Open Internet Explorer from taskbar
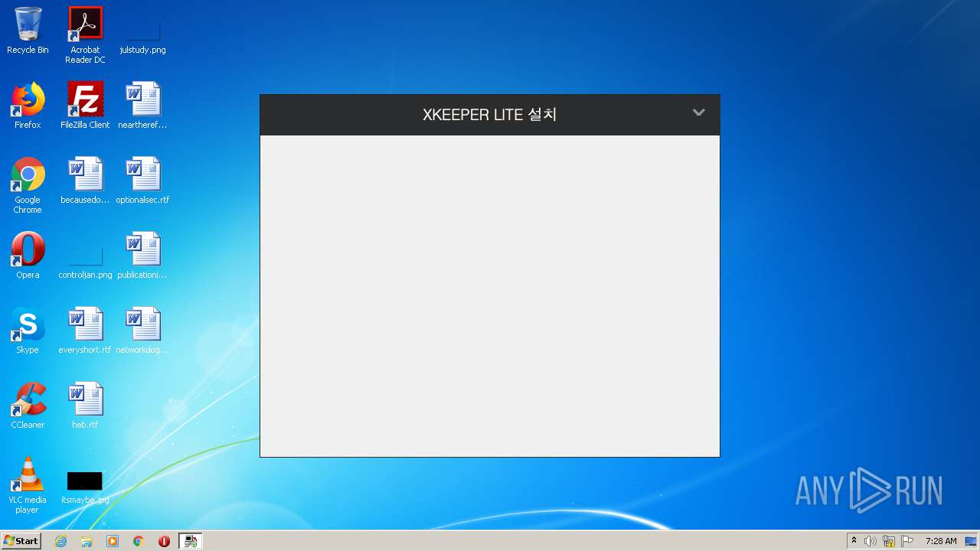This screenshot has width=980, height=551. point(60,541)
